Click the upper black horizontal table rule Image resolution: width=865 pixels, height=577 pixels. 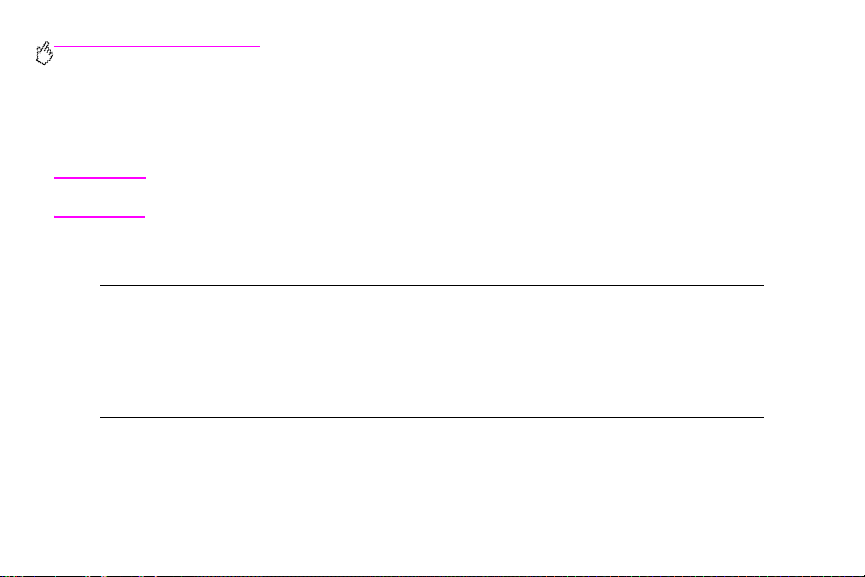[431, 285]
